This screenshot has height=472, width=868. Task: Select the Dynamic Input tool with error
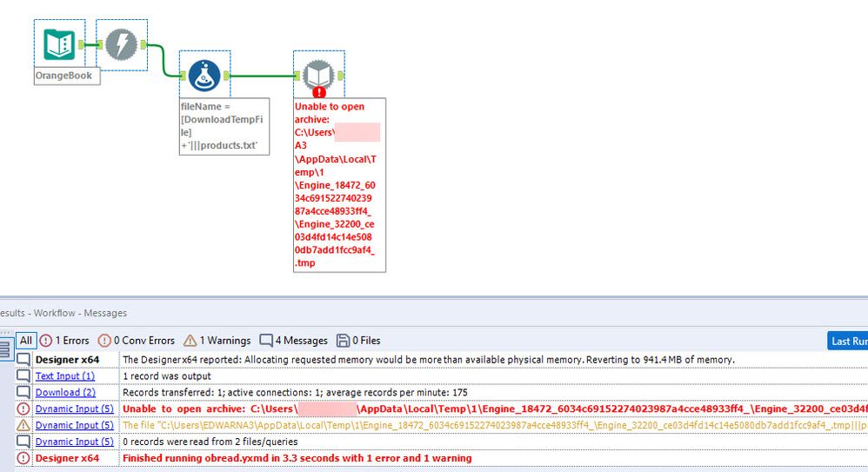pos(319,76)
